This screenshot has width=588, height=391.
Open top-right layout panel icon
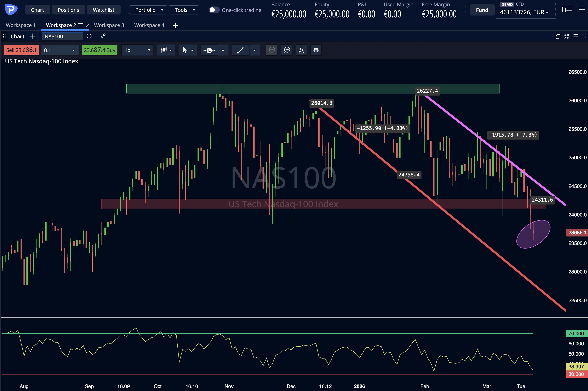click(x=567, y=10)
